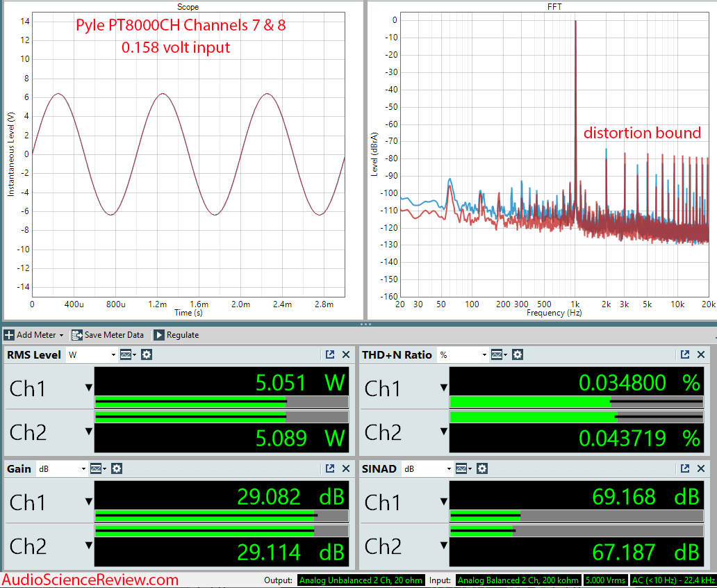717x588 pixels.
Task: Expand SINAD Ch2 channel arrow
Action: point(443,546)
